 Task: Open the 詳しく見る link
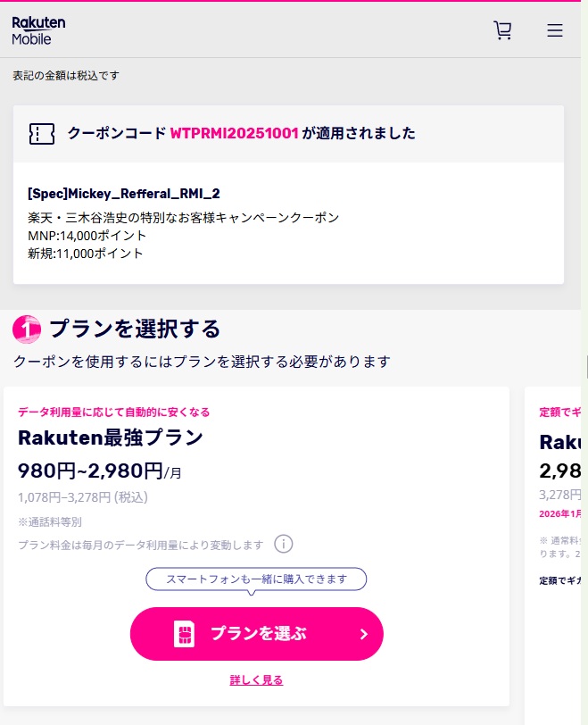point(256,679)
